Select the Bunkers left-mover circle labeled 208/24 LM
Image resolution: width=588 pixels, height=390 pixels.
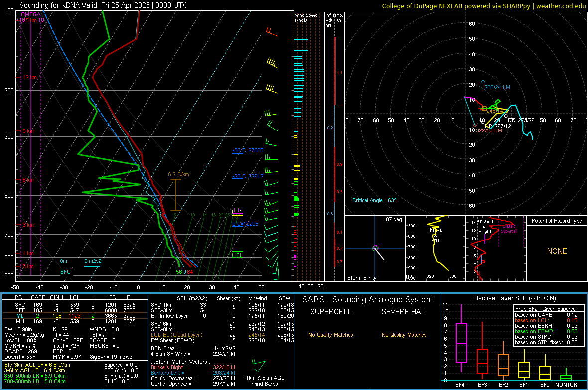click(x=483, y=82)
